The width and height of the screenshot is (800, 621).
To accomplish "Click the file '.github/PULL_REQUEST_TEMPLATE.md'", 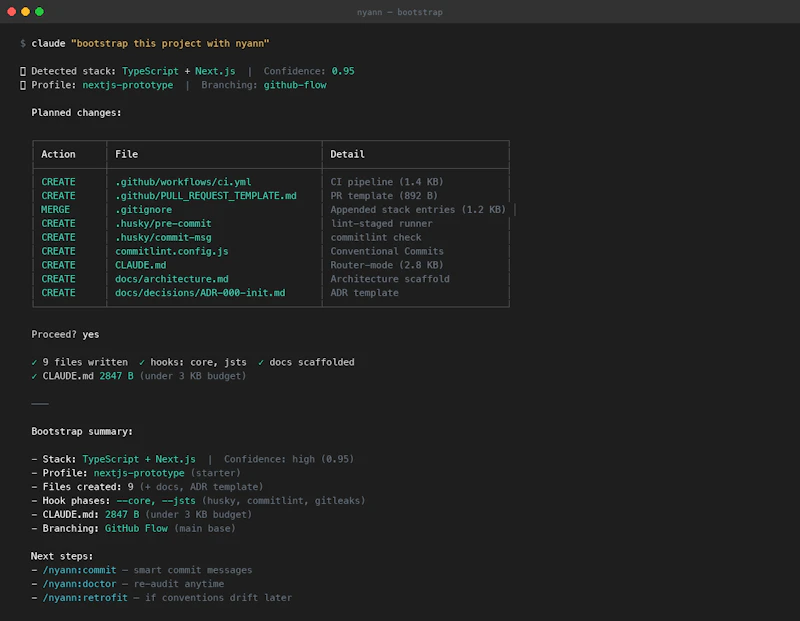I will click(x=206, y=195).
